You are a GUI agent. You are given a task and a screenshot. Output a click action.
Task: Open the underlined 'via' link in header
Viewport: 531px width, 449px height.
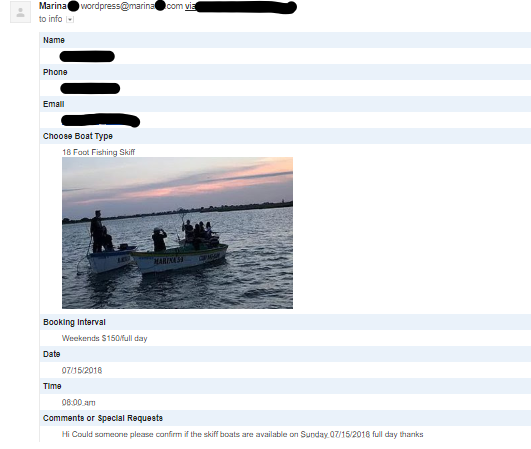[x=190, y=6]
